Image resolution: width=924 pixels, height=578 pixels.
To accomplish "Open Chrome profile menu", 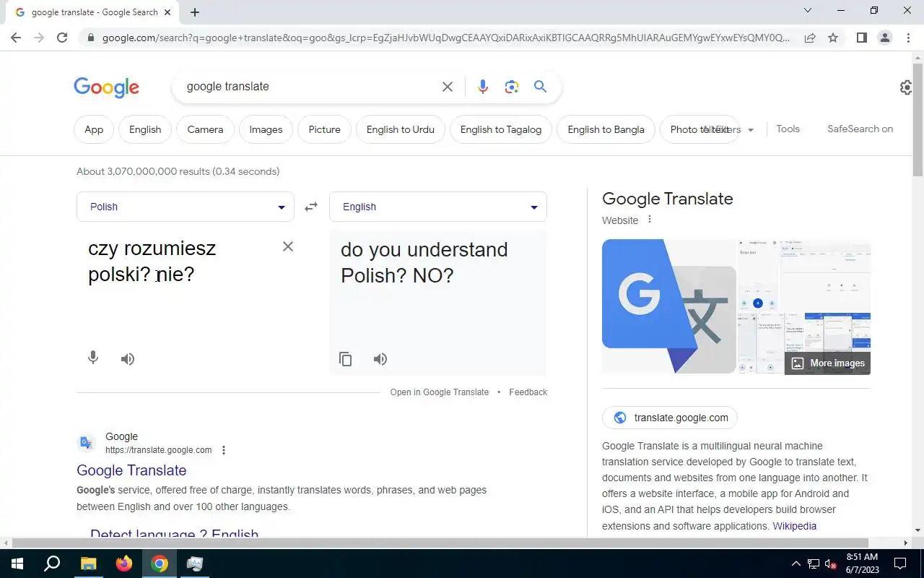I will coord(884,38).
